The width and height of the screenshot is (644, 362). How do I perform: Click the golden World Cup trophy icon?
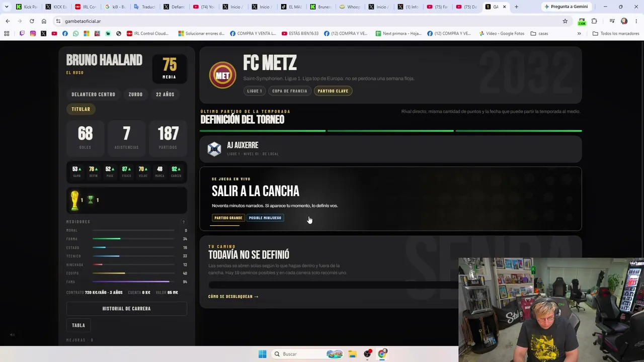click(x=74, y=200)
